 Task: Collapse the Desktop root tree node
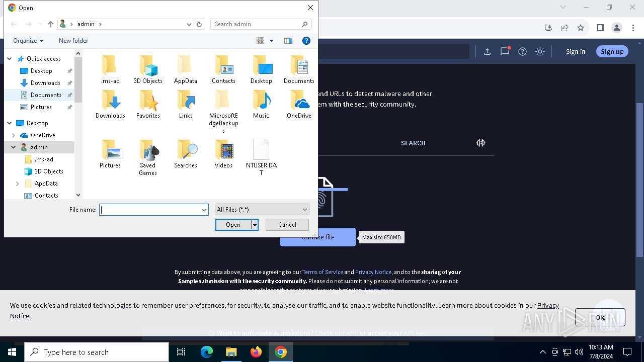tap(10, 123)
